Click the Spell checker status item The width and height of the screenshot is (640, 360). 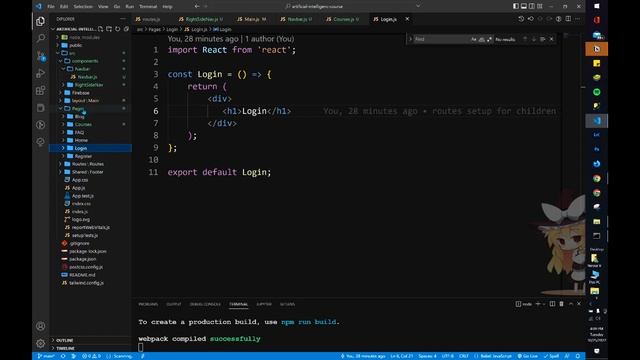point(551,356)
